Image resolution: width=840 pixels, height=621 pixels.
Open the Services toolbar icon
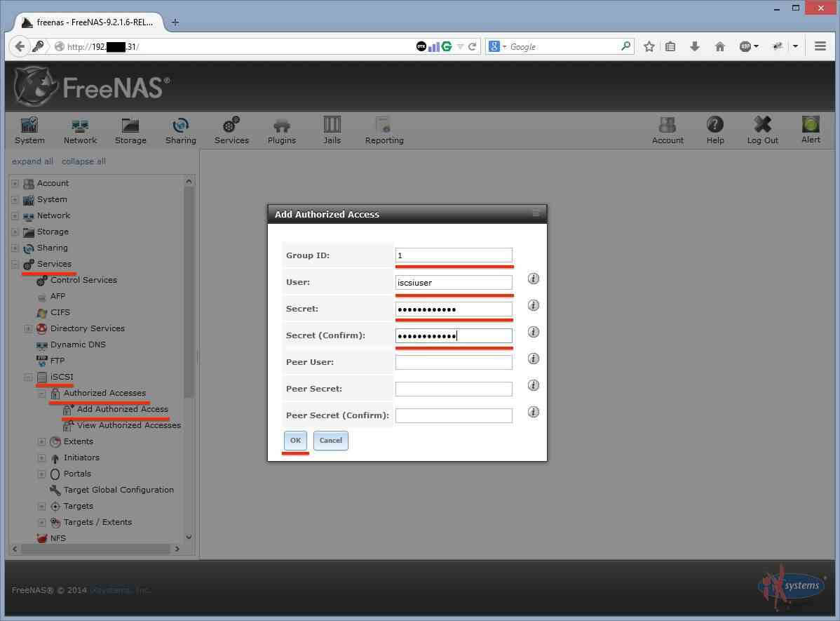231,131
